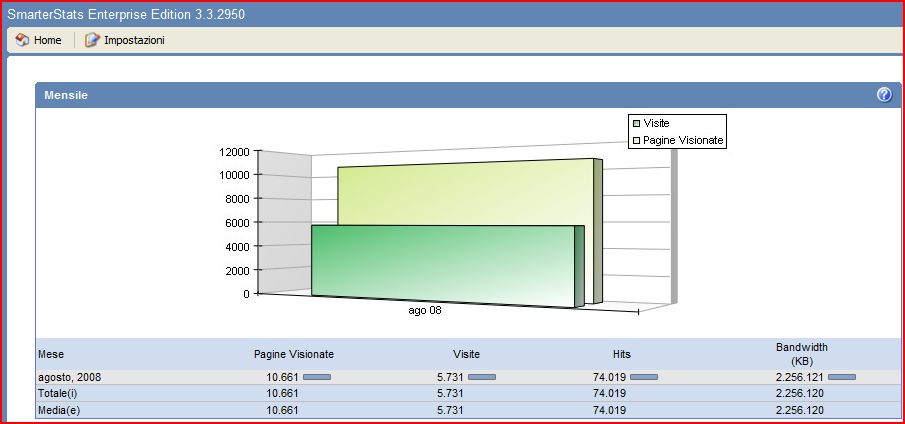Open help for Mensile panel

884,95
